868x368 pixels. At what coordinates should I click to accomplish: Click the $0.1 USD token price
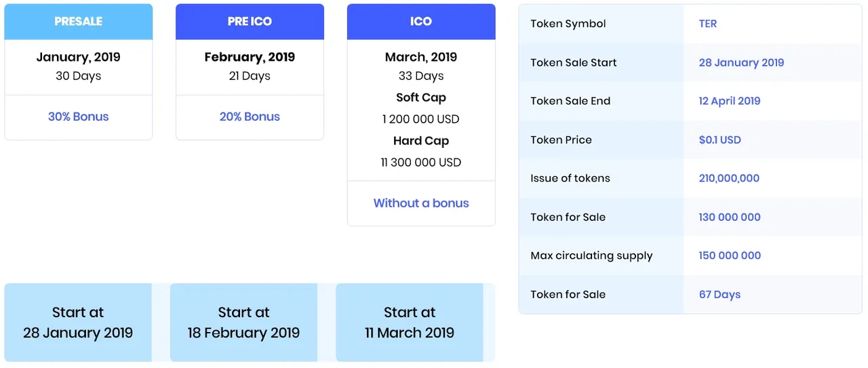pyautogui.click(x=720, y=140)
